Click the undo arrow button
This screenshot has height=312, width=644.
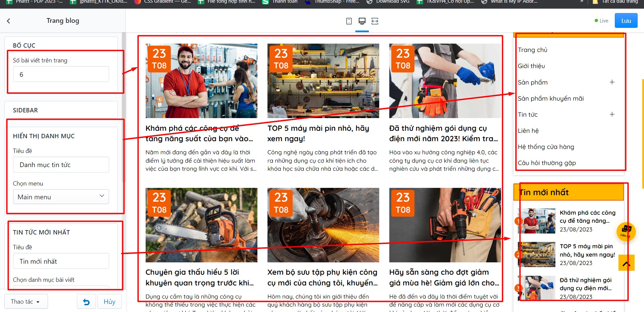86,302
